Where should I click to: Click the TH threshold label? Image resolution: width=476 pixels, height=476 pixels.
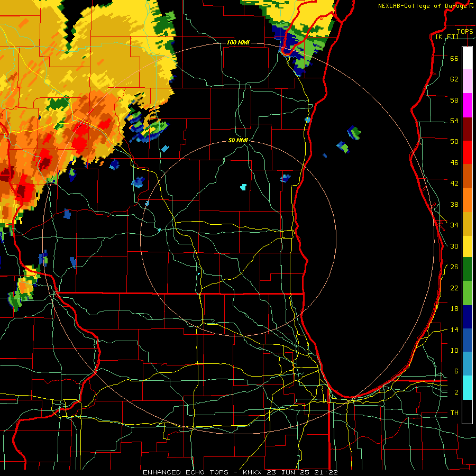[454, 413]
